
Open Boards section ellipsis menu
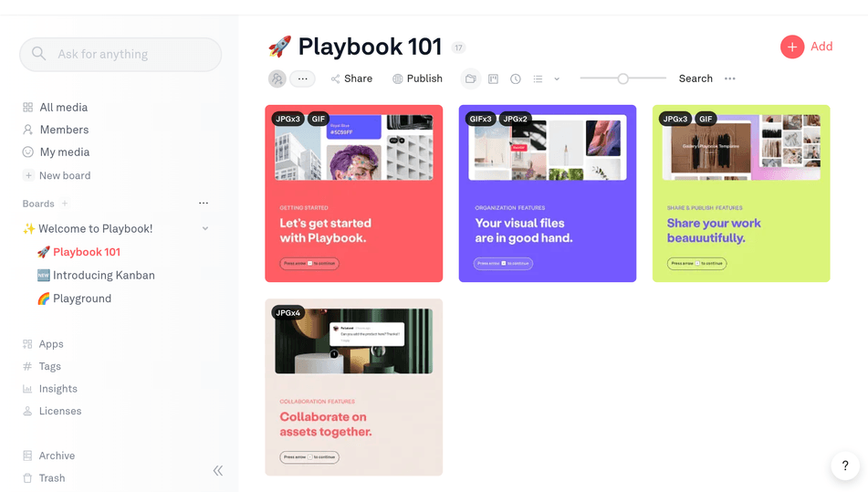(x=204, y=204)
